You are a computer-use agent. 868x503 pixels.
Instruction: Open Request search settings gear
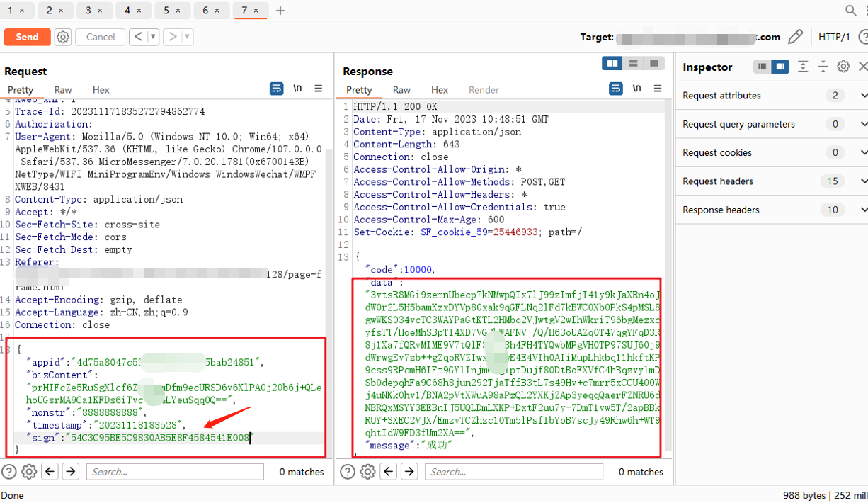pyautogui.click(x=29, y=472)
